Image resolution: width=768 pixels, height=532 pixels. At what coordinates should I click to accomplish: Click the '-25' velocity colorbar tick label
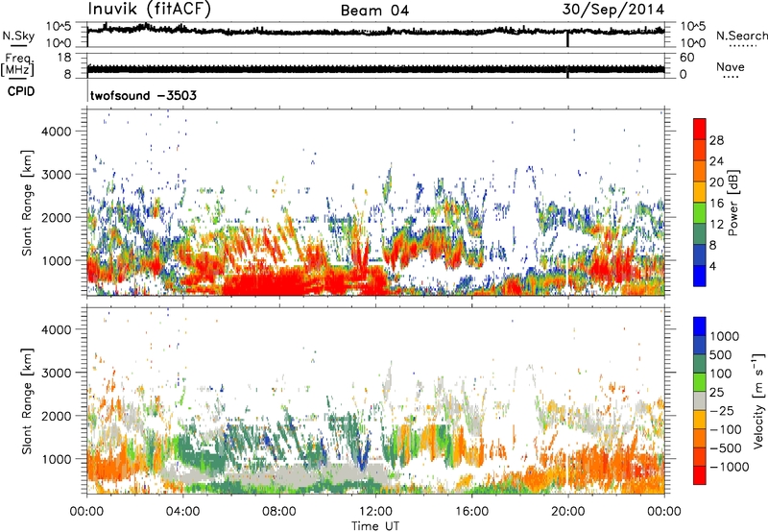[722, 410]
